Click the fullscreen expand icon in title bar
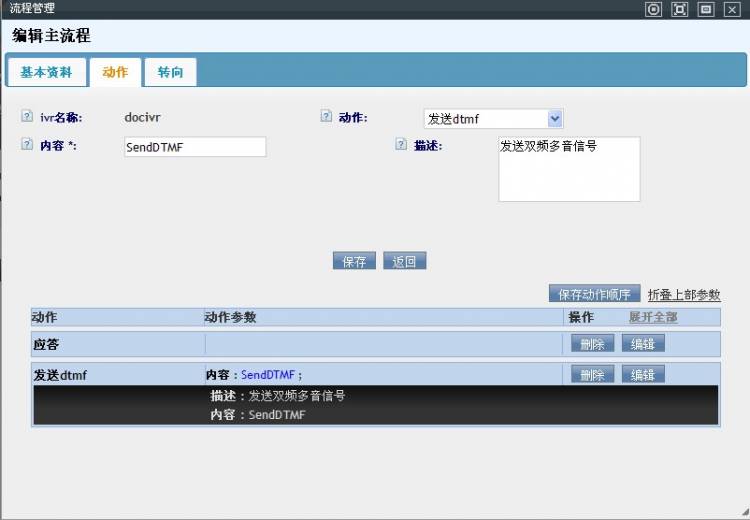The height and width of the screenshot is (520, 750). [x=680, y=9]
